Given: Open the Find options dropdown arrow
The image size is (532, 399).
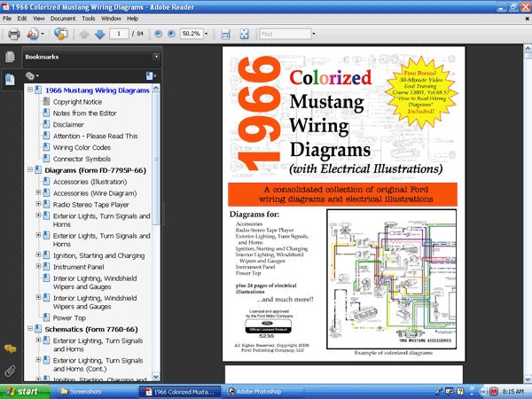Looking at the screenshot, I should [314, 34].
